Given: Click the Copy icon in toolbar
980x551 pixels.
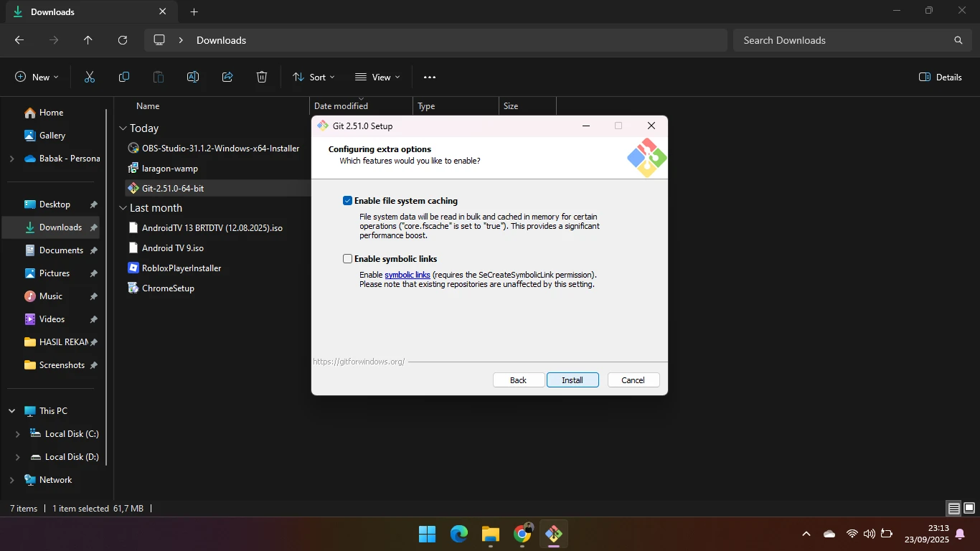Looking at the screenshot, I should (124, 77).
